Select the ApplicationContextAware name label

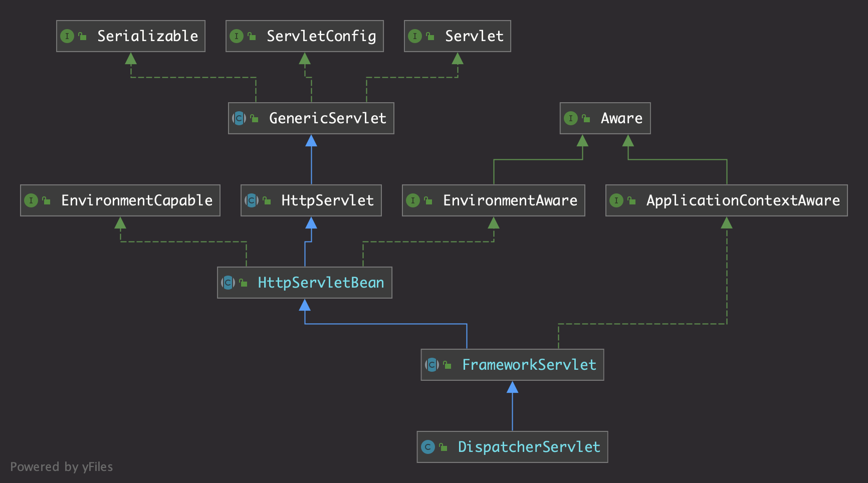pyautogui.click(x=743, y=200)
